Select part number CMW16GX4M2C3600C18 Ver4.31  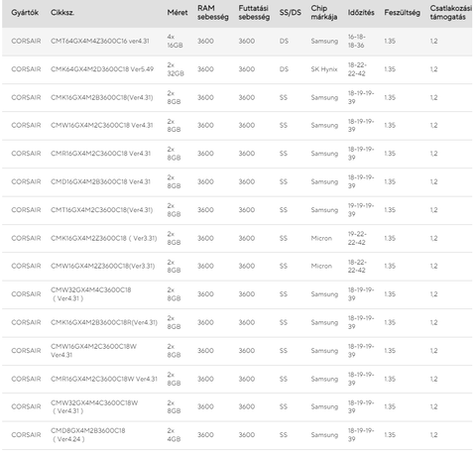click(102, 125)
